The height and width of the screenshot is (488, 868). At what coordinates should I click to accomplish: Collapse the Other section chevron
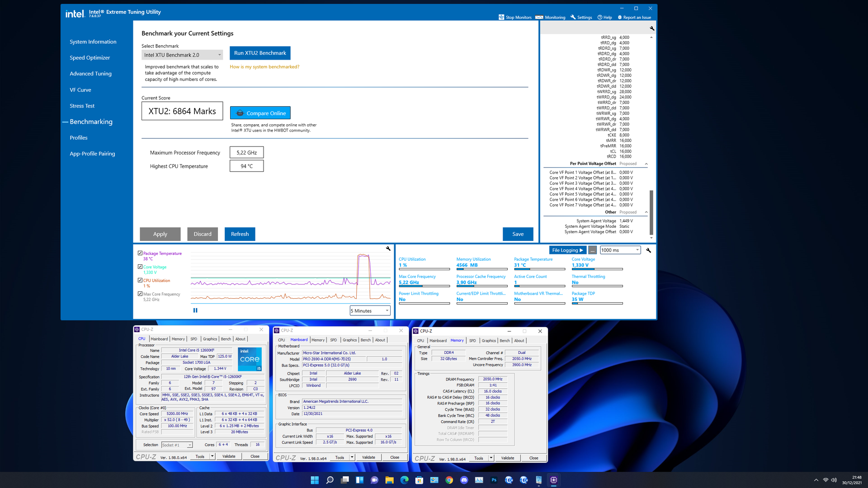click(x=646, y=212)
